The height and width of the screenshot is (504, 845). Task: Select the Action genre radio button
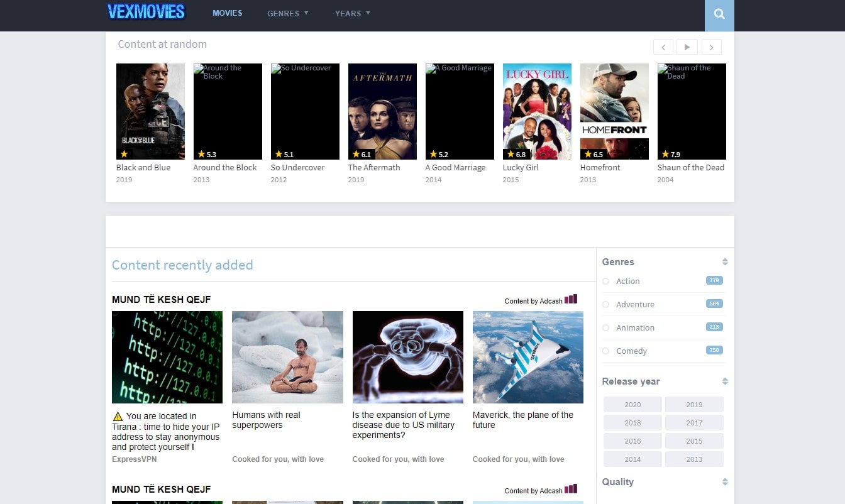[x=605, y=282]
